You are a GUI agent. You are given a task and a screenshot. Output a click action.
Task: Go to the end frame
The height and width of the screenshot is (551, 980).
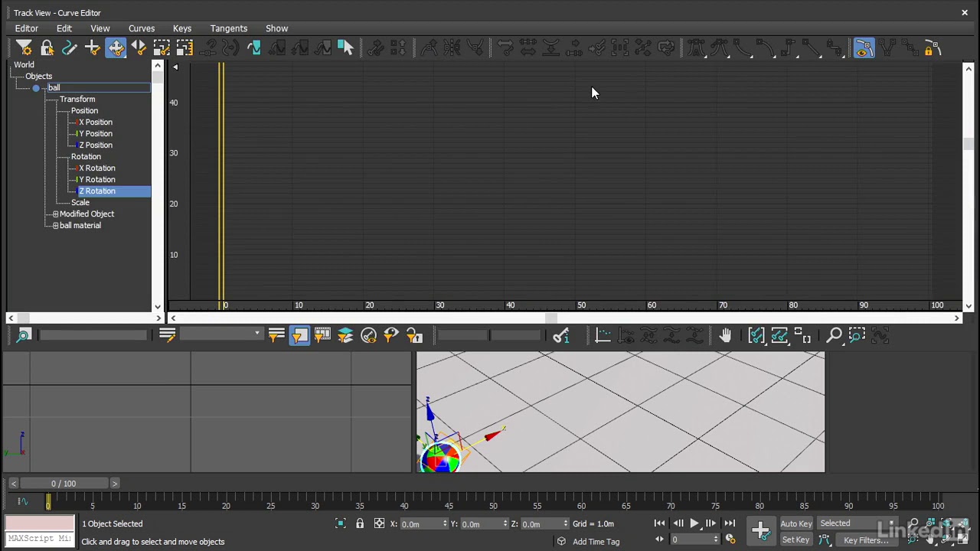coord(730,523)
